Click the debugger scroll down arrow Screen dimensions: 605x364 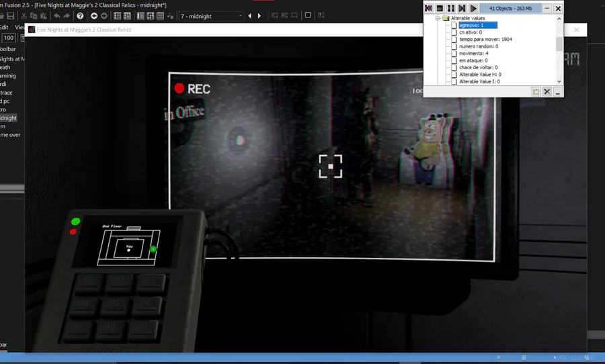point(559,81)
